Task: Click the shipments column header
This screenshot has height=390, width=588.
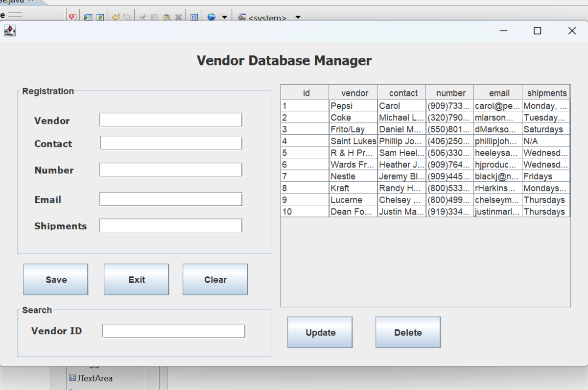Action: 546,93
